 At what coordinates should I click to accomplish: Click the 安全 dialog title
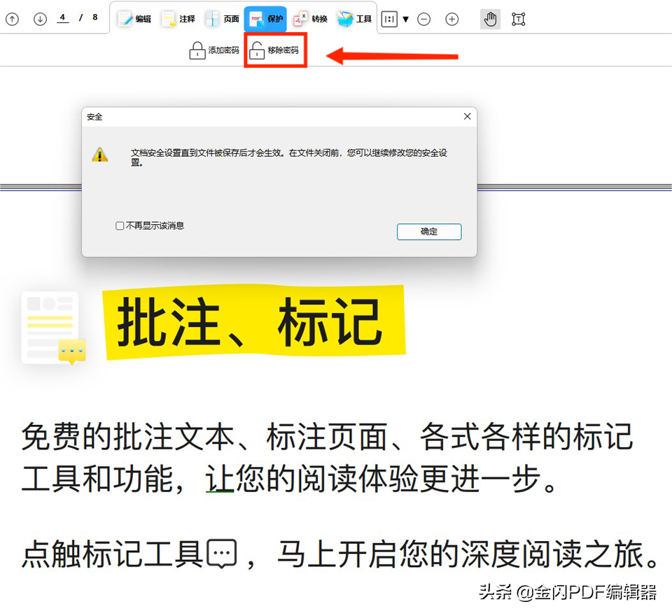(94, 117)
